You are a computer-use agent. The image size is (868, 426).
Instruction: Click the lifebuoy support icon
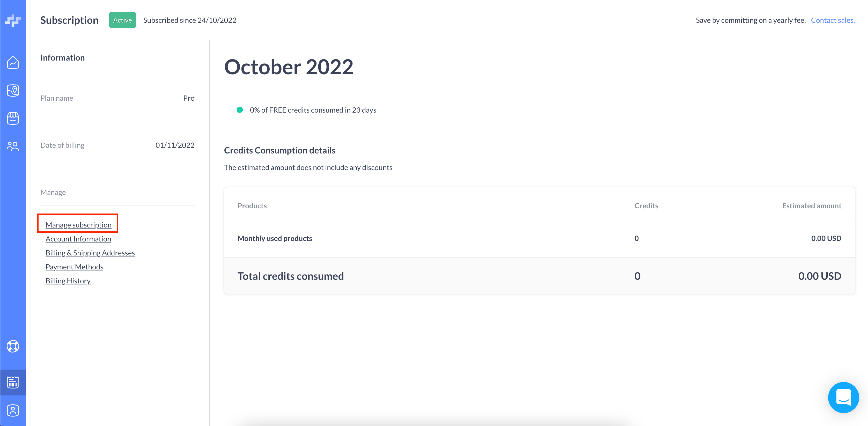click(x=13, y=346)
